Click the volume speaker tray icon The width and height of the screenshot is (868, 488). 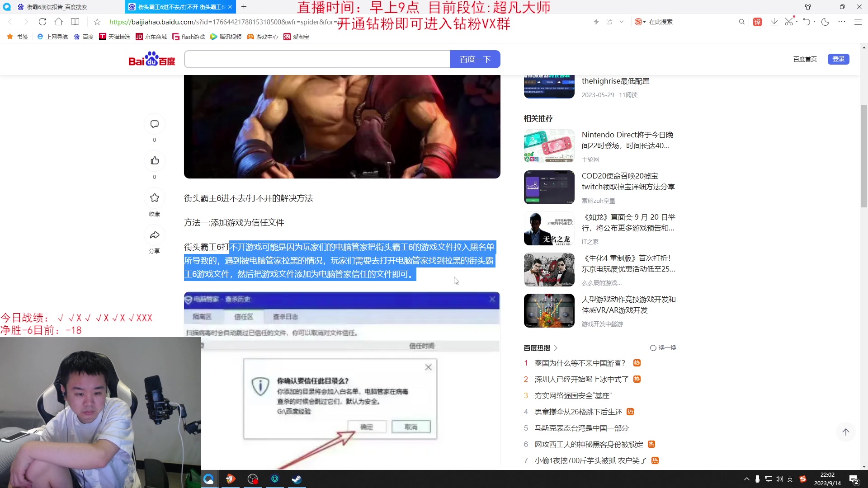coord(779,479)
